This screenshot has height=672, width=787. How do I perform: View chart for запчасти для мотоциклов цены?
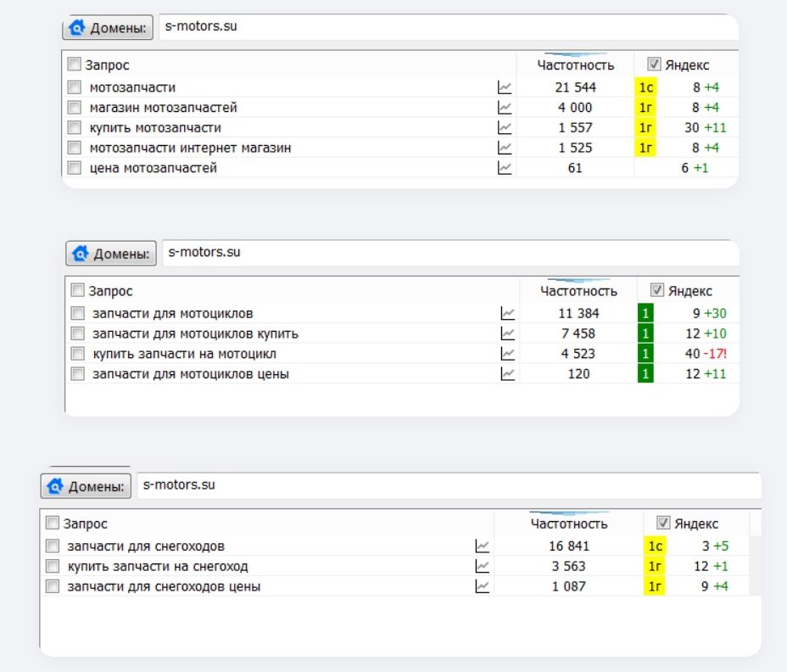[507, 373]
